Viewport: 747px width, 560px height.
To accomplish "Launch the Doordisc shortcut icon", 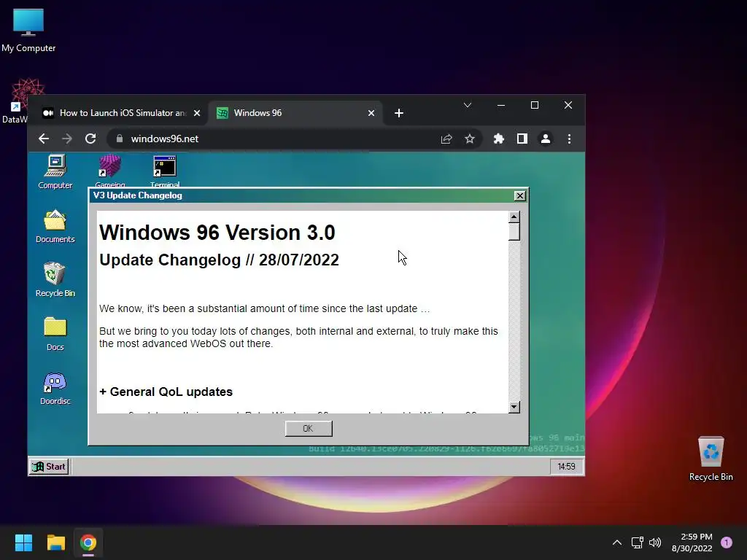I will click(x=55, y=388).
